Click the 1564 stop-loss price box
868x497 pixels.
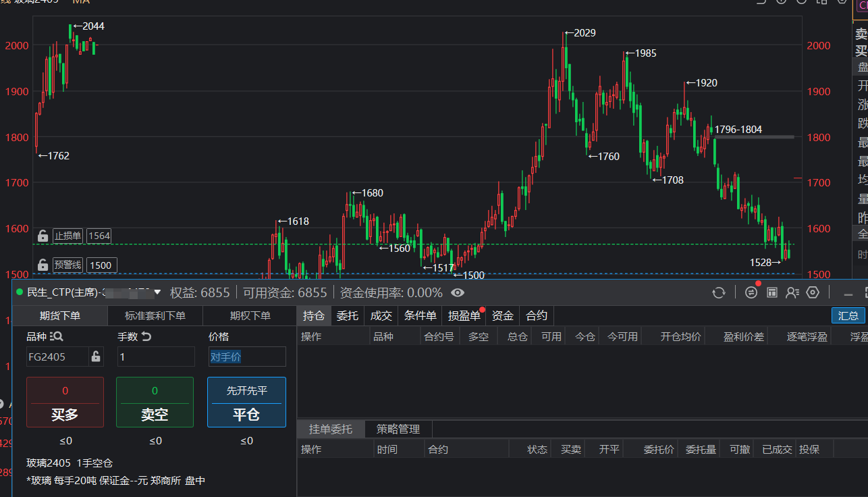click(x=99, y=236)
